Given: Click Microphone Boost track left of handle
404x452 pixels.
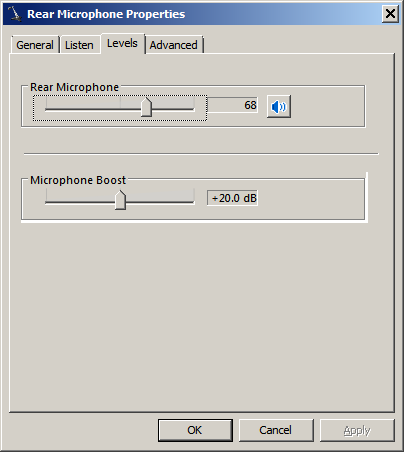Looking at the screenshot, I should pos(80,202).
